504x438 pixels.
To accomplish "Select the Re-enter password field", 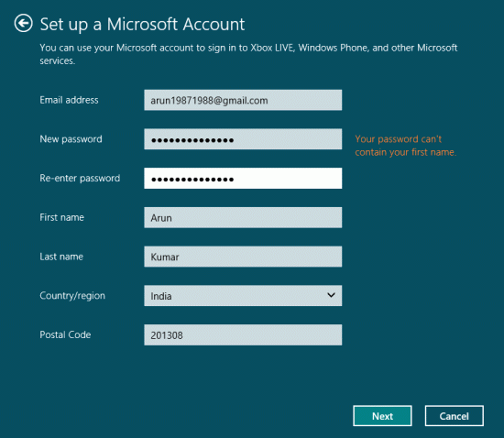I will [x=243, y=179].
